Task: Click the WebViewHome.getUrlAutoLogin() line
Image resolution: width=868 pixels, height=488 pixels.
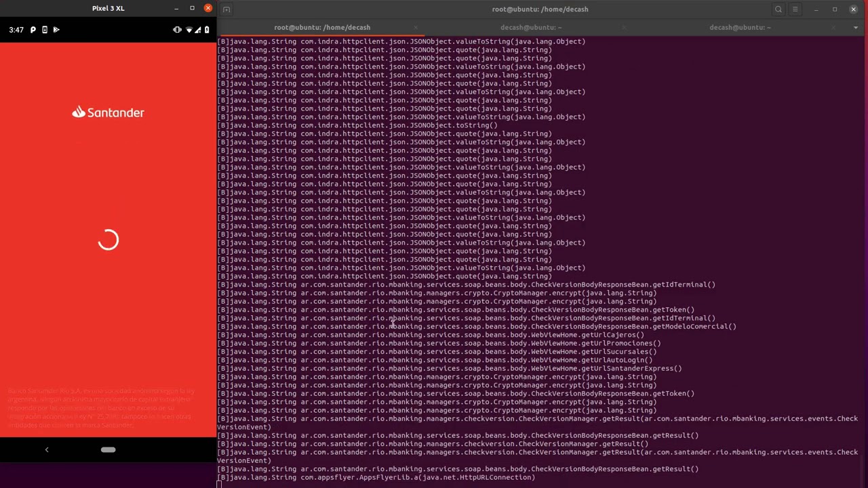Action: (435, 360)
